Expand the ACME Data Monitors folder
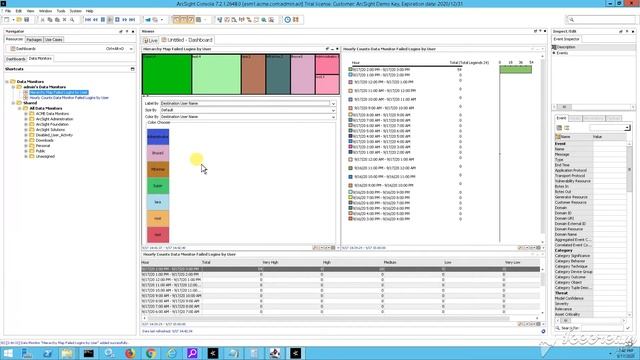 (x=26, y=114)
